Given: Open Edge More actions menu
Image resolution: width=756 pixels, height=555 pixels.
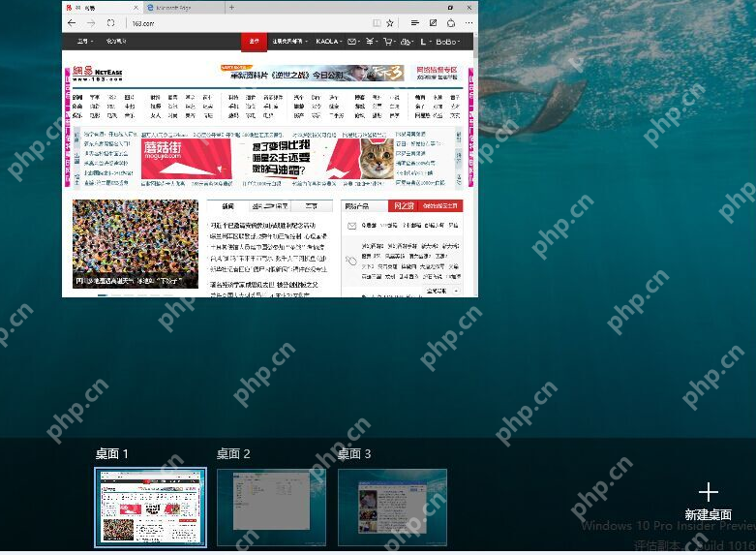Looking at the screenshot, I should (469, 23).
